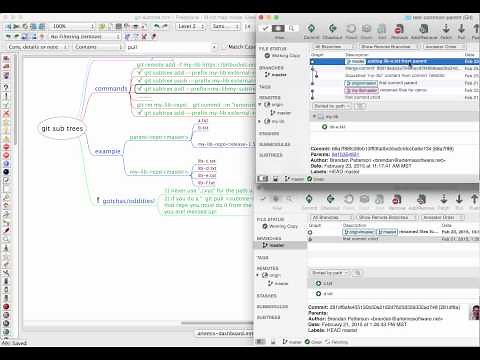The height and width of the screenshot is (360, 480).
Task: Open the No filtering dropdown in Freeplane
Action: pos(85,36)
